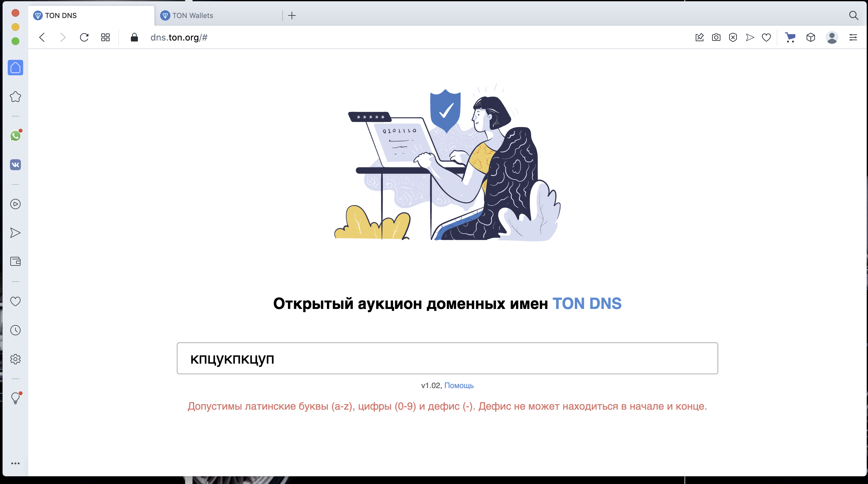The image size is (868, 484).
Task: Add page to bookmarks with heart icon
Action: tap(766, 37)
